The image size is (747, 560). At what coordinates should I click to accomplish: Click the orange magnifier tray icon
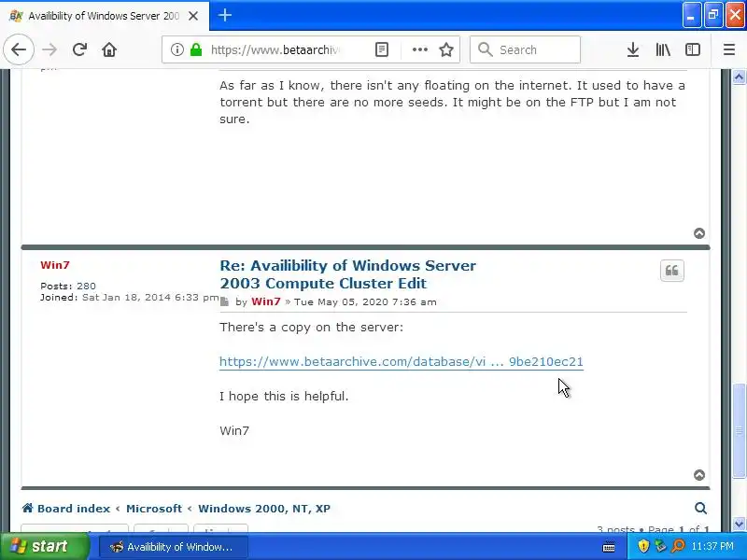(x=678, y=546)
